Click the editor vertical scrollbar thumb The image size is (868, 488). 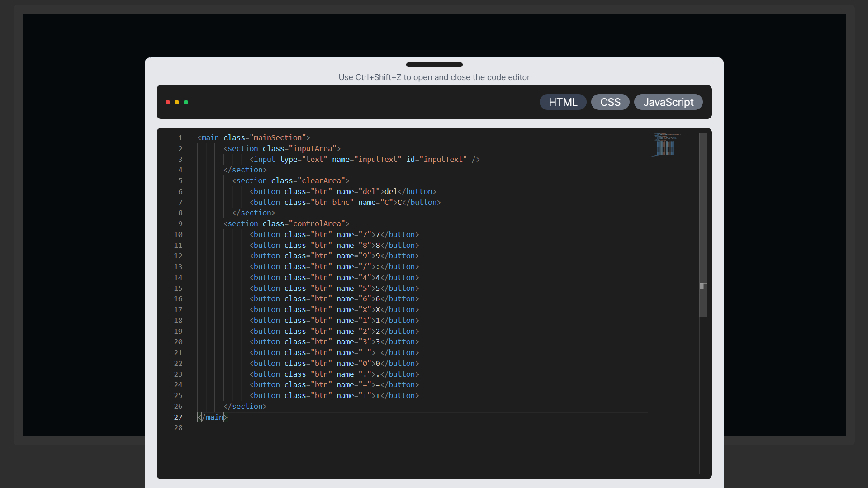(x=703, y=225)
